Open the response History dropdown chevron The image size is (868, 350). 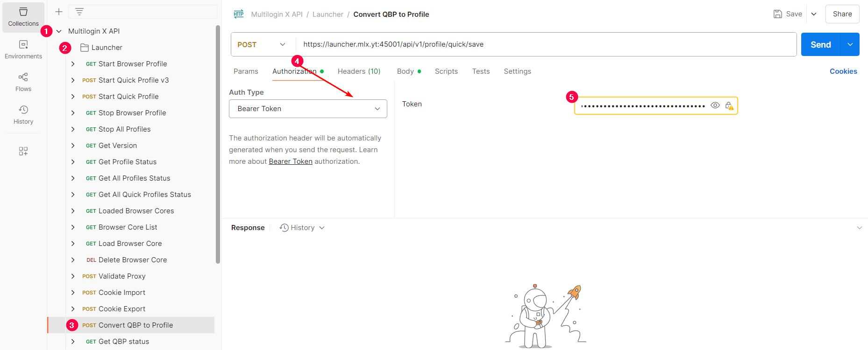pos(322,228)
